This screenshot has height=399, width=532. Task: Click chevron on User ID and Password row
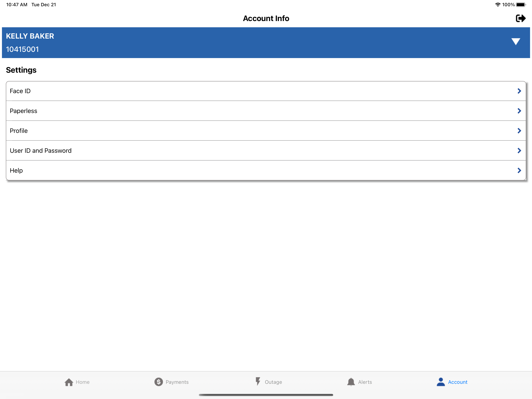[x=519, y=150]
